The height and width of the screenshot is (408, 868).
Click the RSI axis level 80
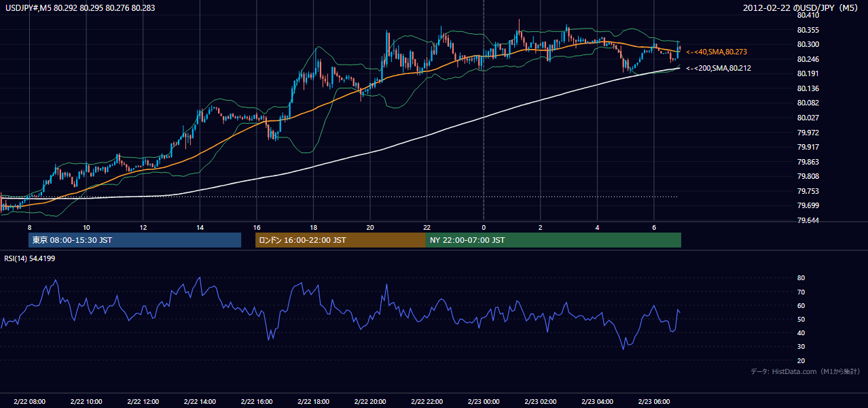pos(801,278)
